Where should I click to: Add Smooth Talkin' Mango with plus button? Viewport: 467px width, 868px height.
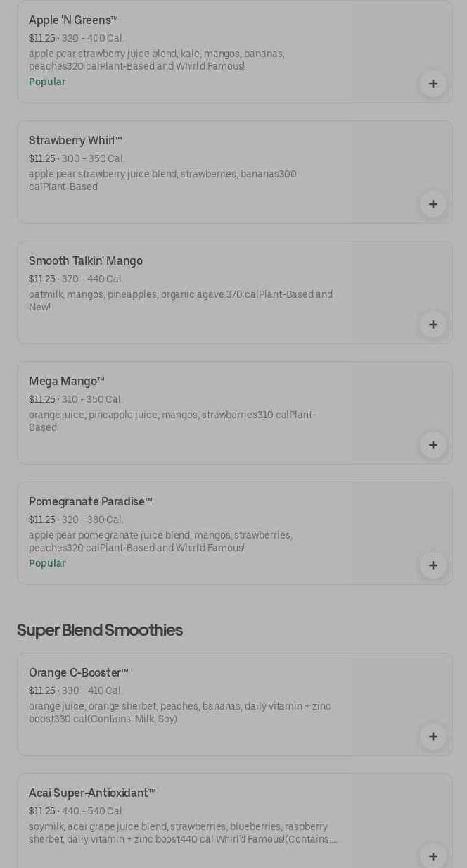(433, 325)
